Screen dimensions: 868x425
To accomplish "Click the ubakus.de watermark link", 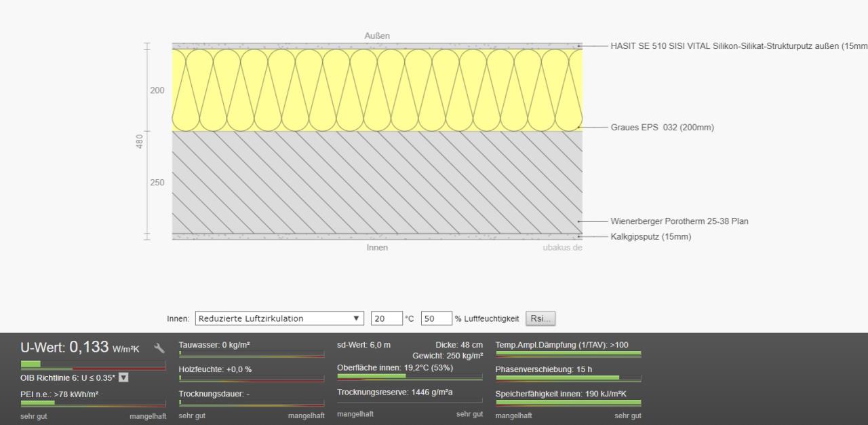I will [x=561, y=248].
